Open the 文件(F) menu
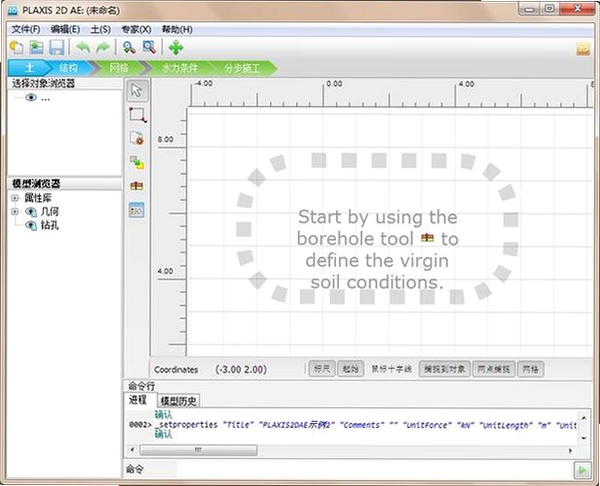The image size is (600, 486). 26,29
